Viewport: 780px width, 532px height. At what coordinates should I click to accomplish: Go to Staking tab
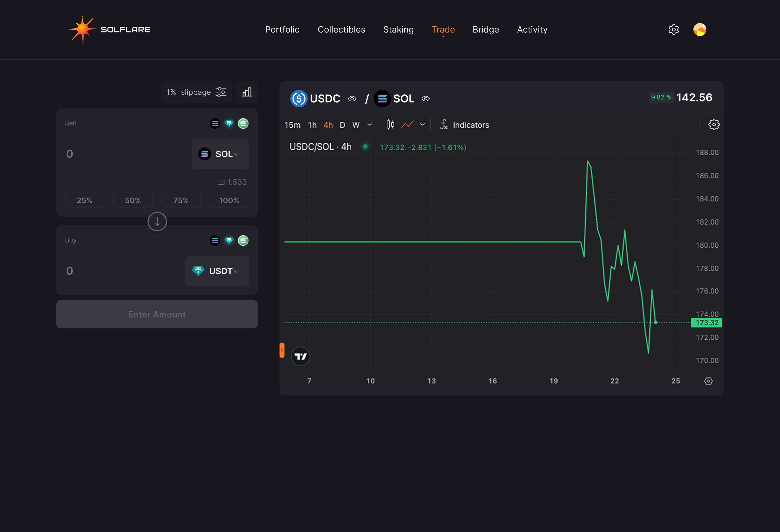click(398, 29)
